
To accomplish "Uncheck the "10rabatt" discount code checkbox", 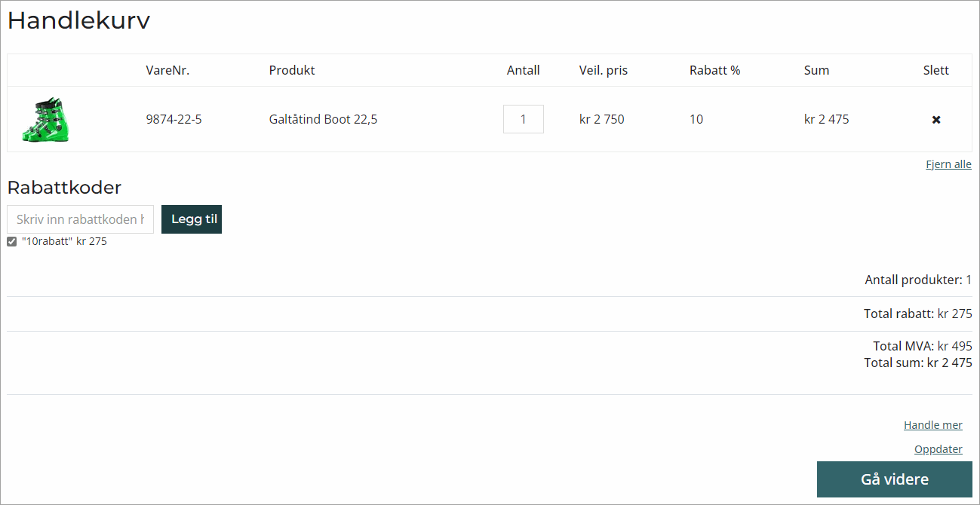I will (12, 242).
